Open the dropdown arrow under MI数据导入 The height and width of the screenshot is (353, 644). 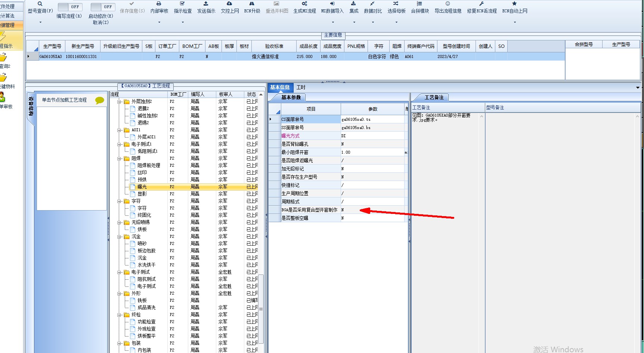coord(333,22)
